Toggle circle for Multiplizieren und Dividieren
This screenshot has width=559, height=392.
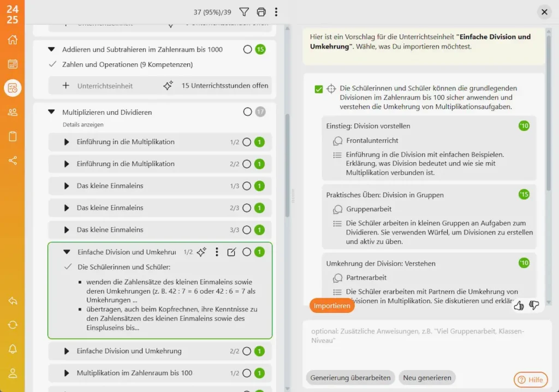coord(247,112)
